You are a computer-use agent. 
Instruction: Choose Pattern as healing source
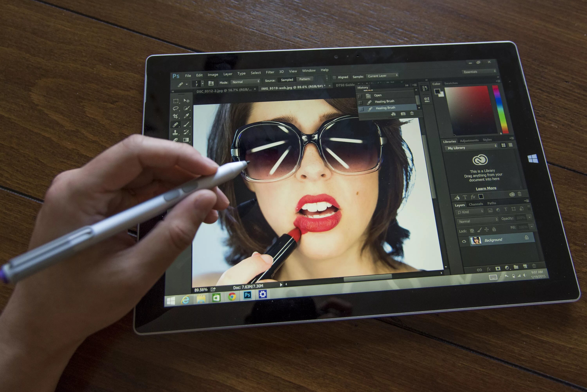pyautogui.click(x=305, y=79)
